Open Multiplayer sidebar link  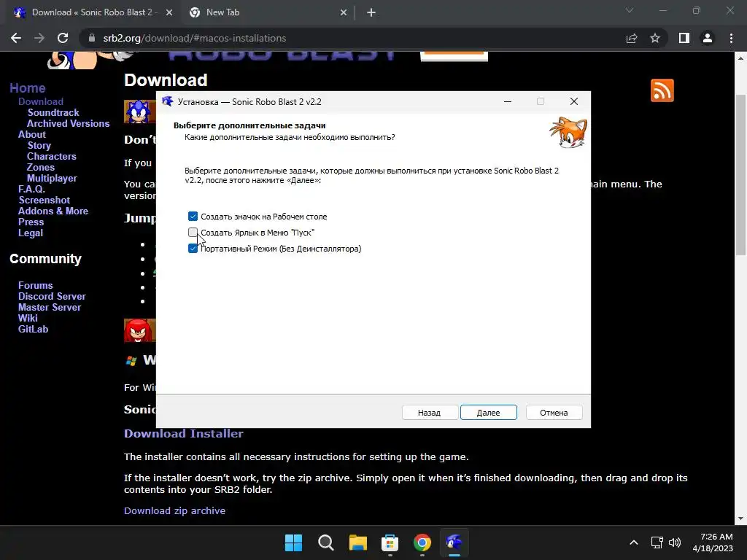52,178
